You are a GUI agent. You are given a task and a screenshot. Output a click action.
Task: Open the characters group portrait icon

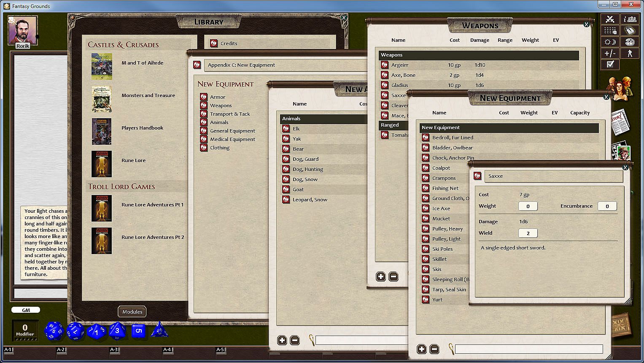(x=619, y=88)
